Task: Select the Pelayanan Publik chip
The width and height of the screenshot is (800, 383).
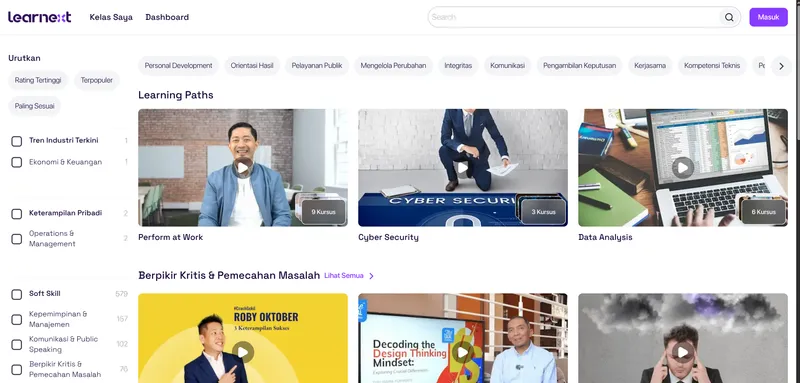Action: (317, 66)
